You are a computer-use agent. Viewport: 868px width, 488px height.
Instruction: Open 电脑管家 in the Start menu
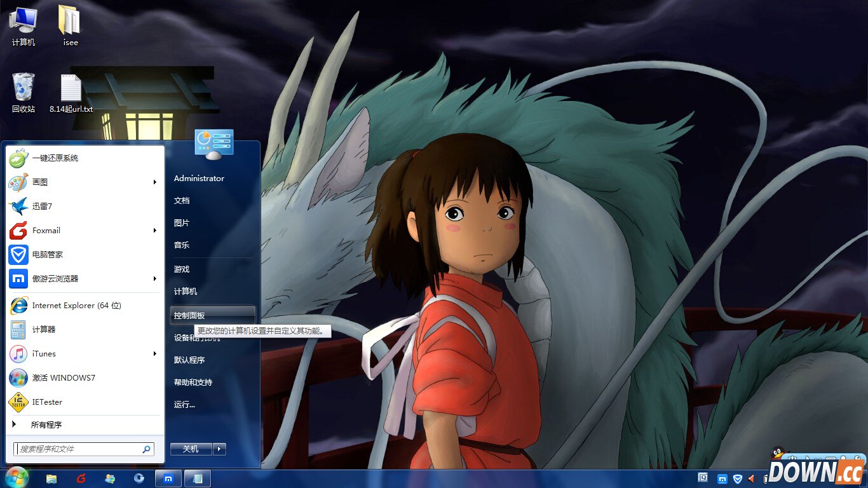point(47,254)
